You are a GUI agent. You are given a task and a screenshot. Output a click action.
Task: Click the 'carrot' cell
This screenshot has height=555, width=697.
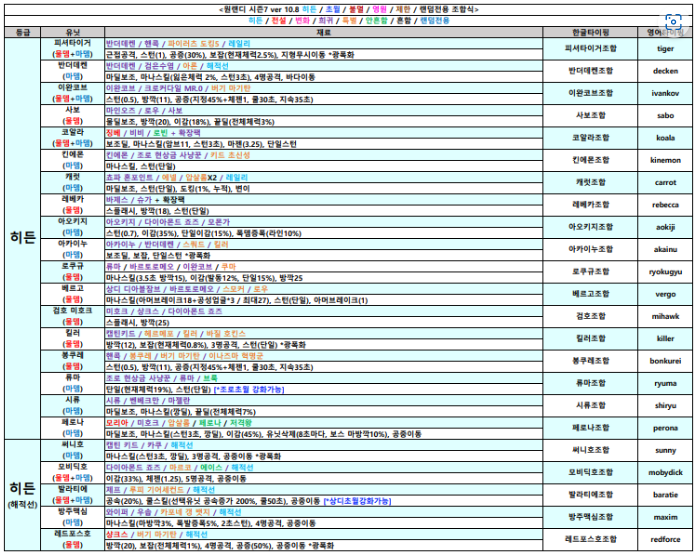click(665, 183)
